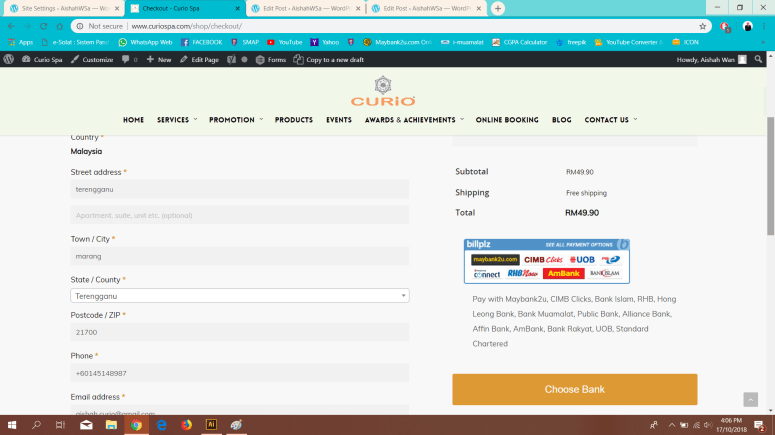Expand the PROMOTION menu
The width and height of the screenshot is (775, 435).
(x=236, y=120)
